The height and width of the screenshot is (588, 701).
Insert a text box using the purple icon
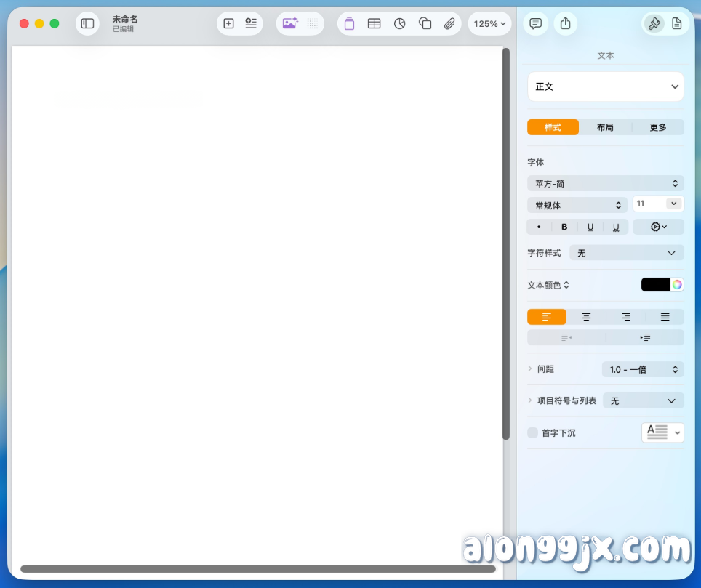(x=349, y=23)
